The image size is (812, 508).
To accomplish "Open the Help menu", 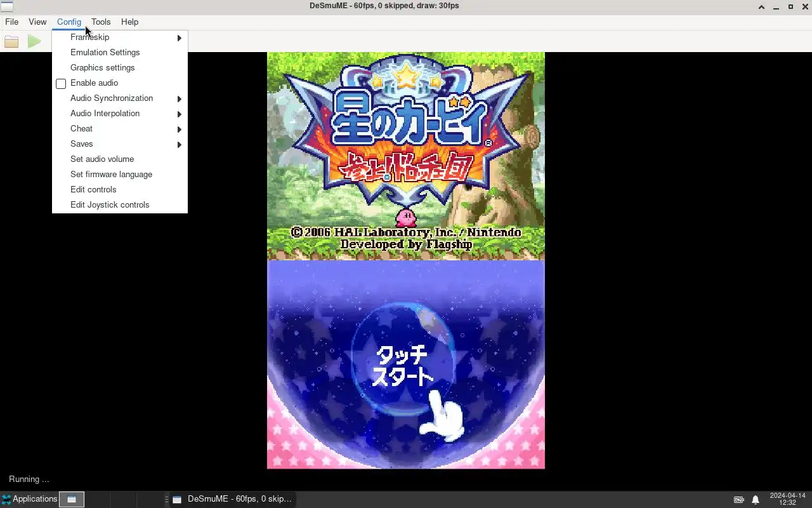I will pyautogui.click(x=129, y=22).
